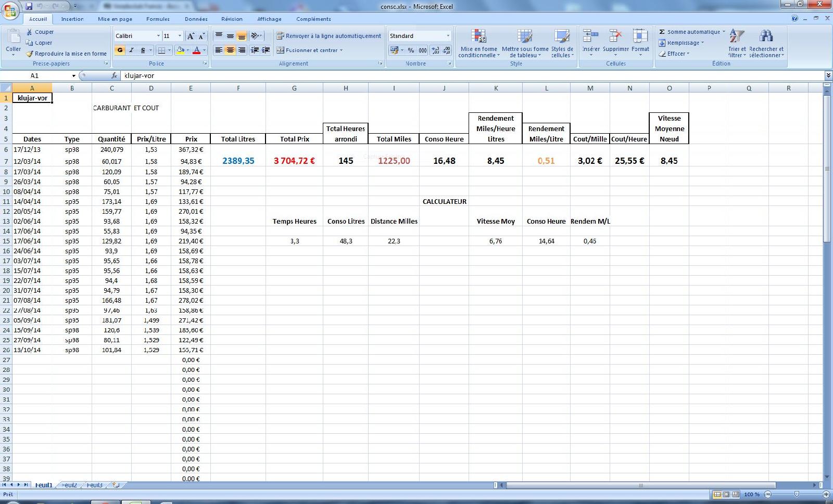
Task: Switch to the Insertion tab
Action: click(72, 19)
